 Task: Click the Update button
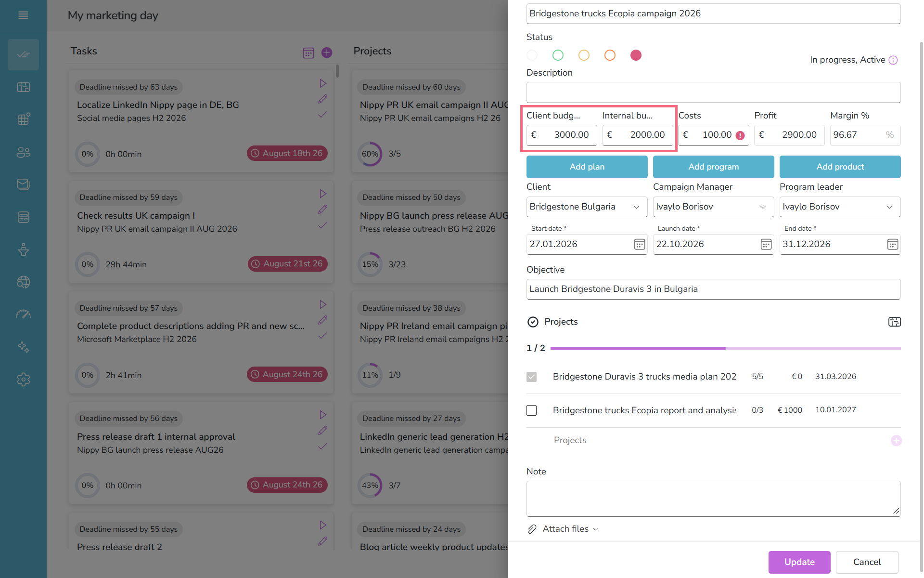click(799, 562)
